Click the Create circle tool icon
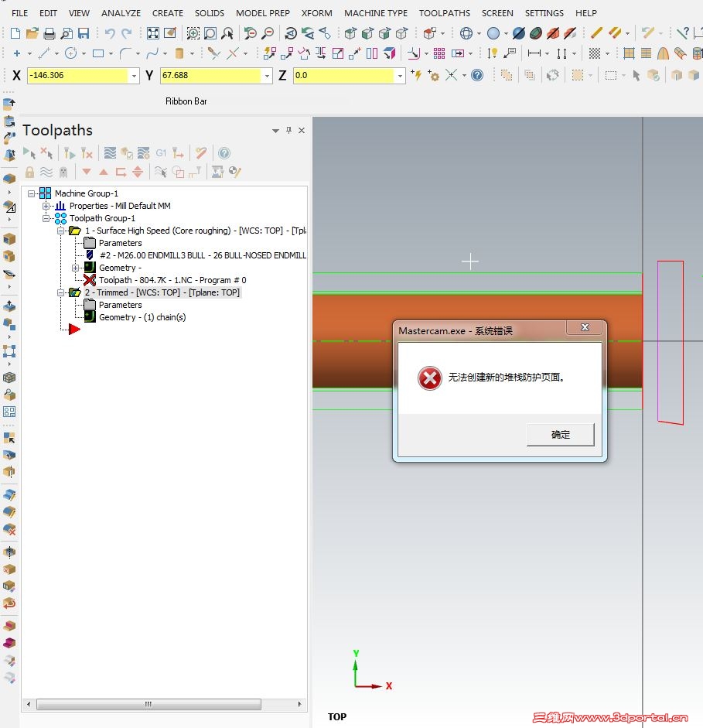Image resolution: width=703 pixels, height=728 pixels. 70,53
